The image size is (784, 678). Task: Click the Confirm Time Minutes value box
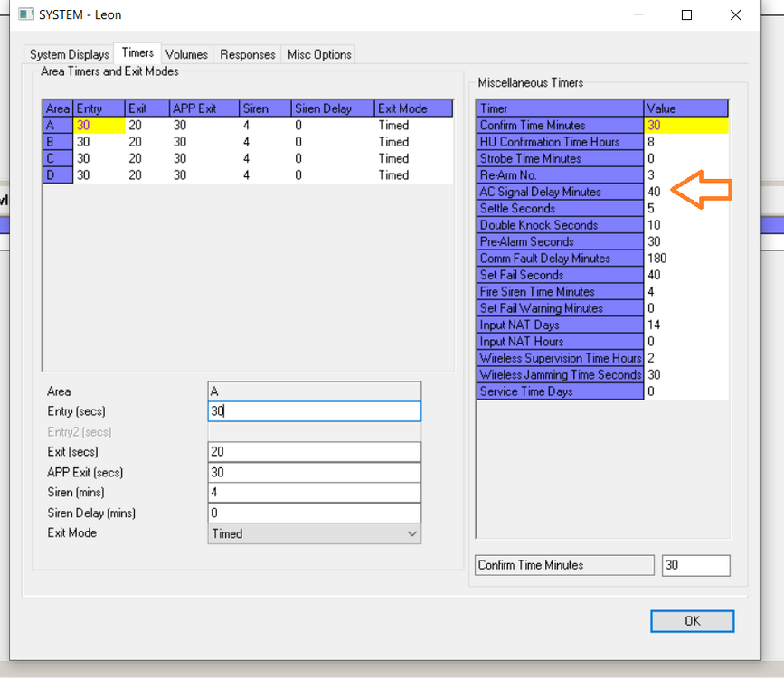(694, 566)
